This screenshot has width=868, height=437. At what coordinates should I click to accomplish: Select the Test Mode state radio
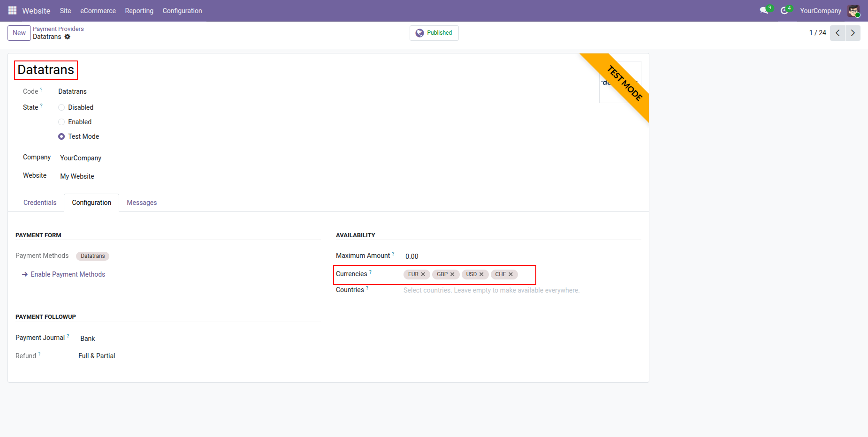tap(61, 136)
